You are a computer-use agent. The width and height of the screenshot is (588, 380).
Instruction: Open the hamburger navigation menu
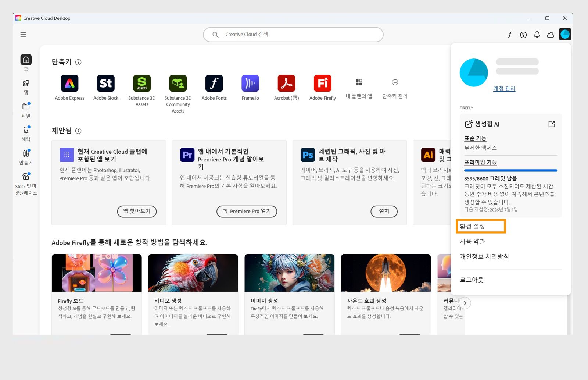click(x=23, y=35)
